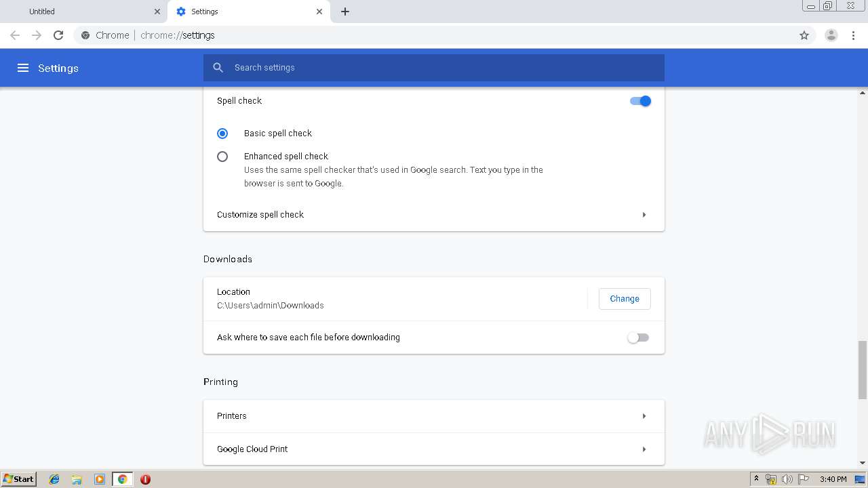This screenshot has width=868, height=488.
Task: Click the C:\Users\admin\Downloads path text
Action: click(271, 306)
